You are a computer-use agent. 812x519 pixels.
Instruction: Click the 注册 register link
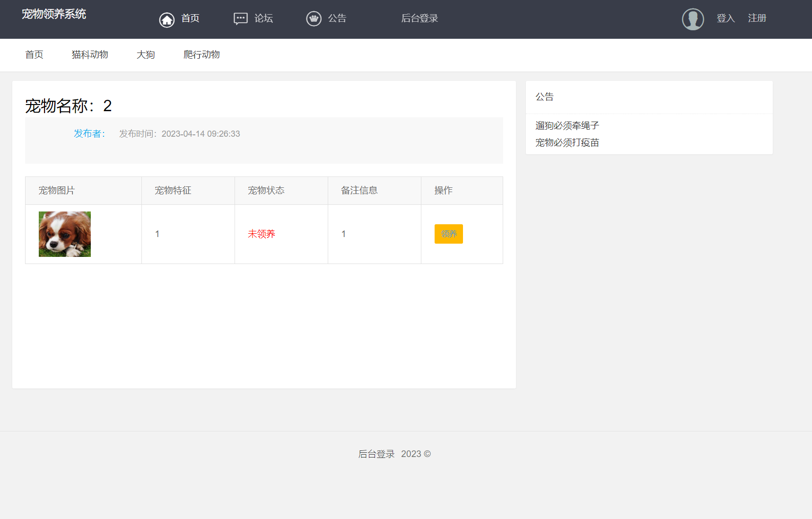(757, 18)
